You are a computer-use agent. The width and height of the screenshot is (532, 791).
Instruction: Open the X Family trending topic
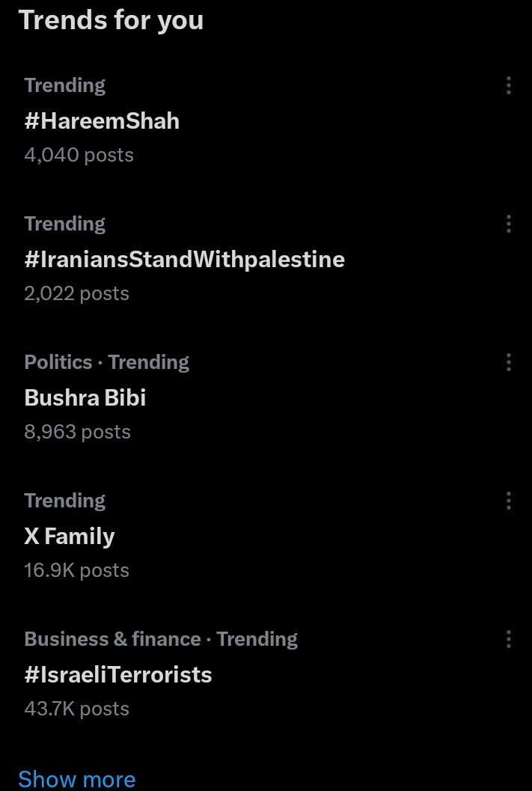(70, 537)
